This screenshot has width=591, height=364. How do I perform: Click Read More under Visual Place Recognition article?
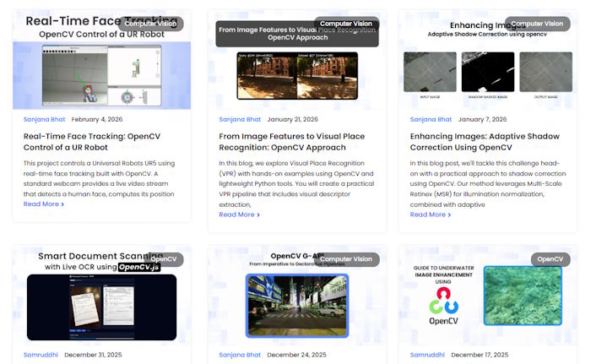[239, 215]
